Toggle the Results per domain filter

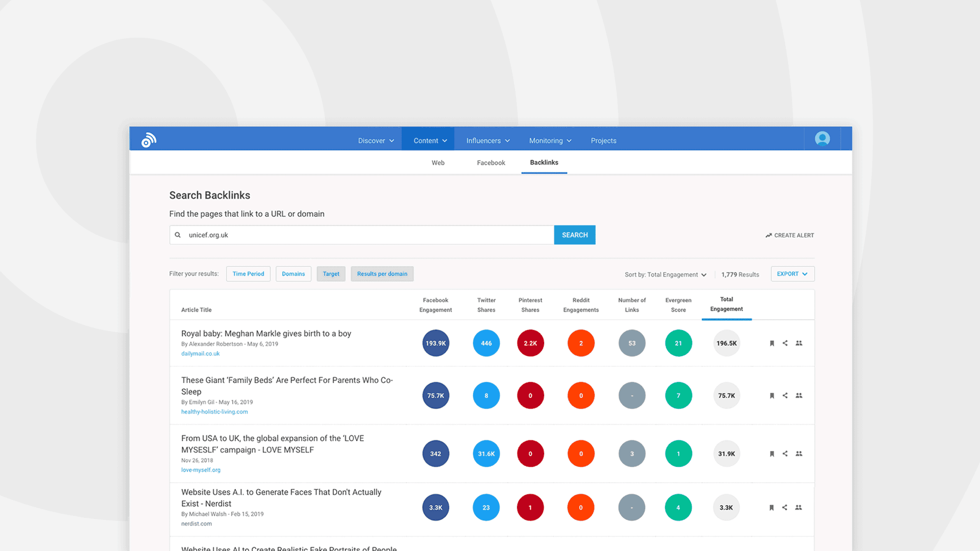(x=382, y=274)
